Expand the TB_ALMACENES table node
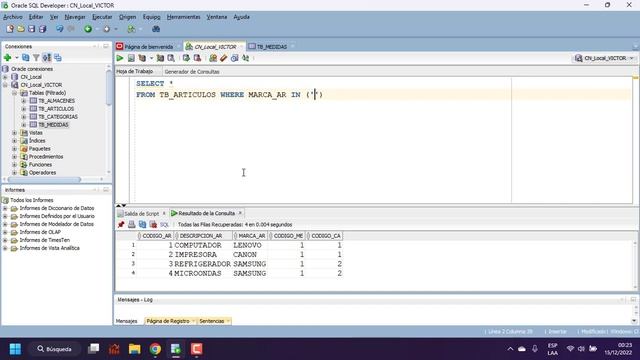This screenshot has width=640, height=360. [x=24, y=101]
